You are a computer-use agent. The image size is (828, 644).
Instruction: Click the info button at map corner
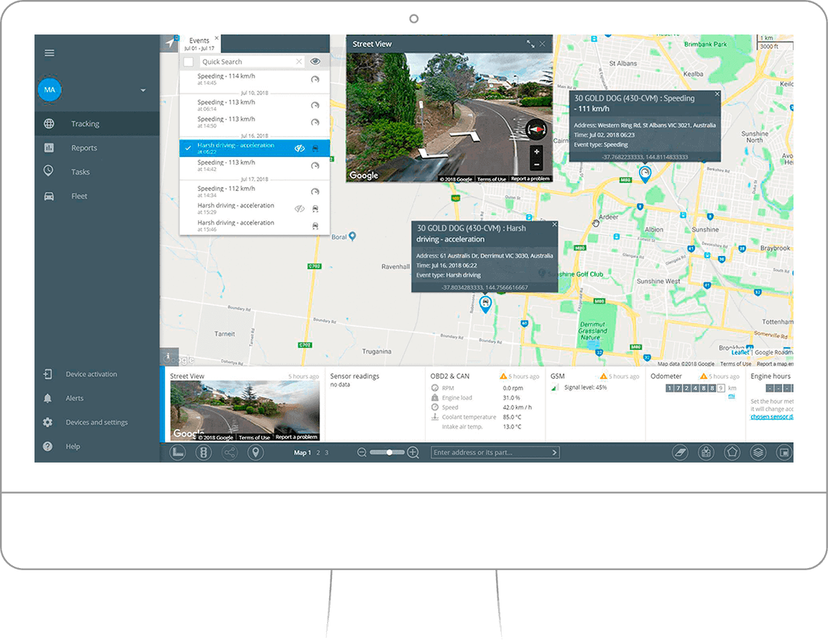point(169,357)
